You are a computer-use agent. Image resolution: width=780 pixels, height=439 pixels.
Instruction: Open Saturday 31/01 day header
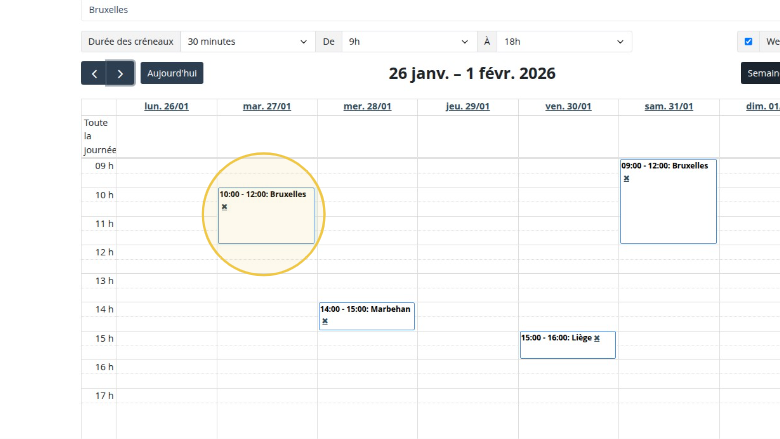pyautogui.click(x=668, y=106)
